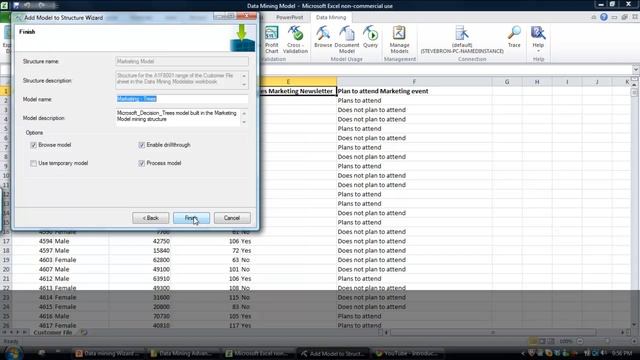Image resolution: width=640 pixels, height=360 pixels.
Task: Click 'Plans to attend' in row 2
Action: pyautogui.click(x=359, y=100)
